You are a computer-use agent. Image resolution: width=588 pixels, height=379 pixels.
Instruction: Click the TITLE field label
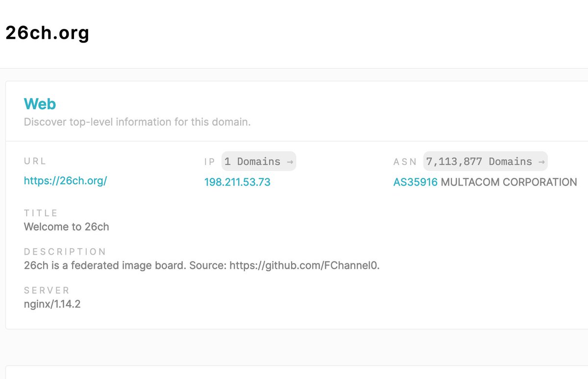tap(41, 213)
